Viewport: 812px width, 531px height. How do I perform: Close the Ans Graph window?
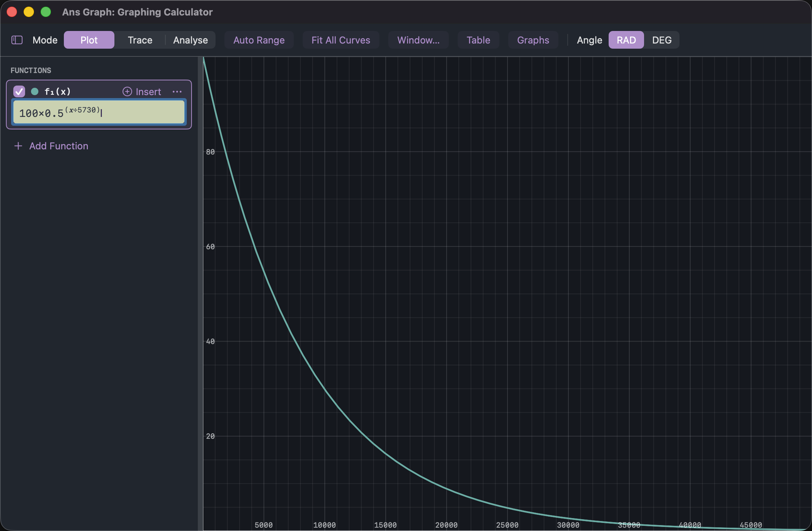12,12
